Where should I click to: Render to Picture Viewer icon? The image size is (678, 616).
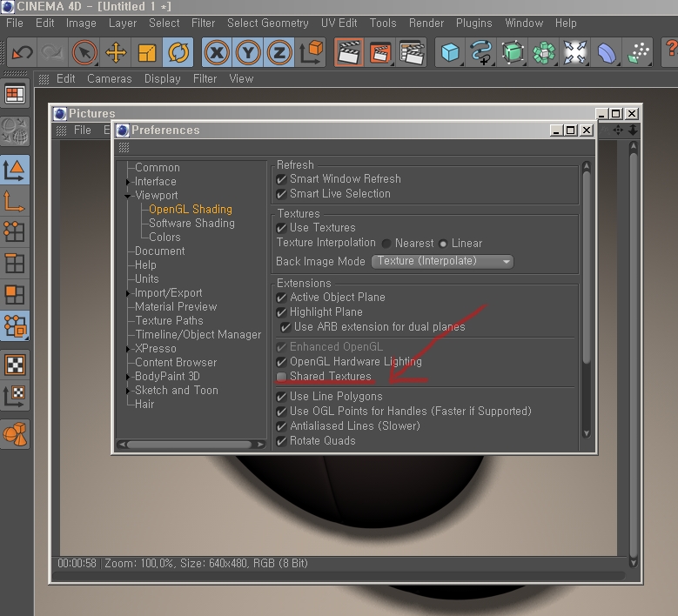pos(380,52)
